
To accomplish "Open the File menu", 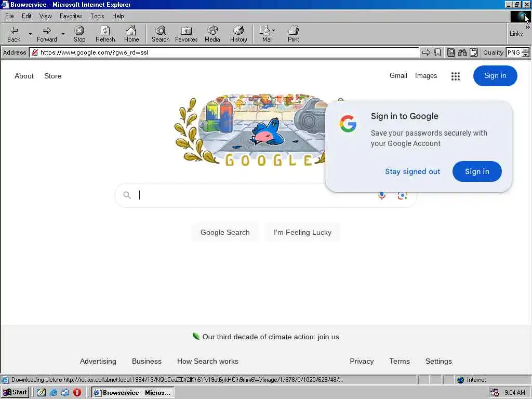I will pos(9,16).
